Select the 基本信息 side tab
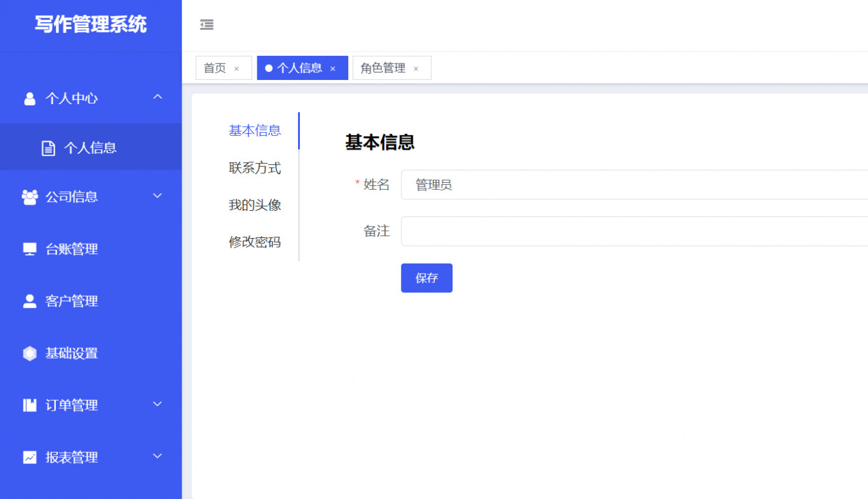The width and height of the screenshot is (868, 499). 255,131
